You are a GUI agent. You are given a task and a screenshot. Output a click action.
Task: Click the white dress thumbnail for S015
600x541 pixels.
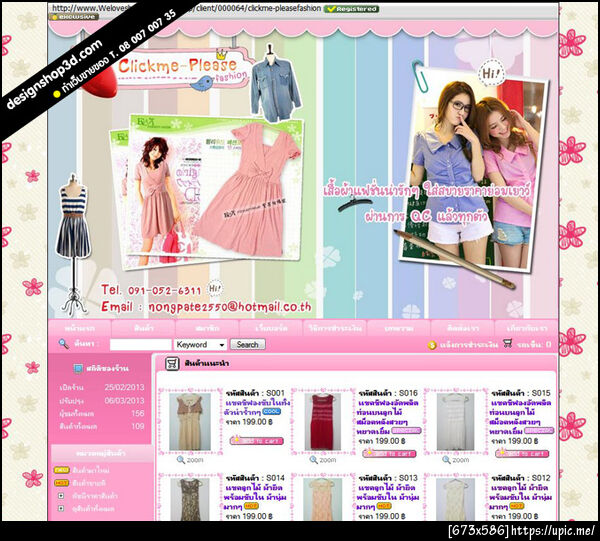point(456,422)
